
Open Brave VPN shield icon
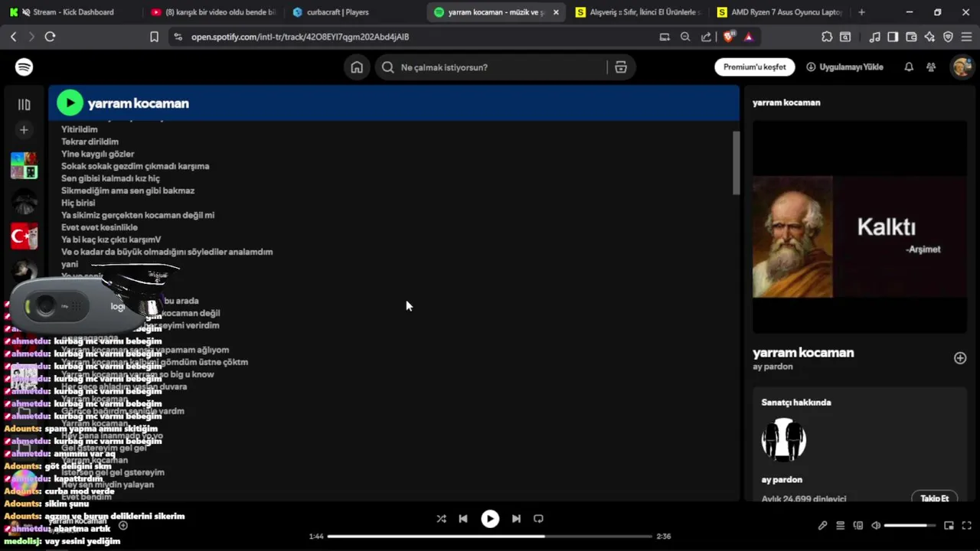948,37
